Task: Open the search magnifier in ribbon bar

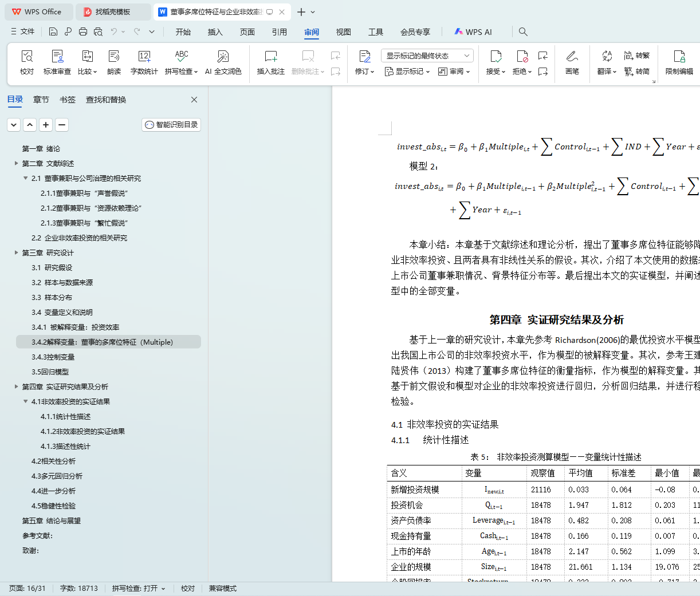Action: coord(523,32)
